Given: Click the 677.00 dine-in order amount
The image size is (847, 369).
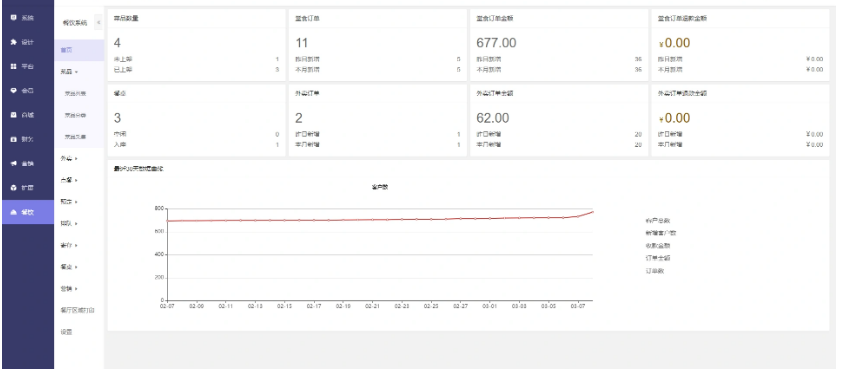Looking at the screenshot, I should point(496,43).
